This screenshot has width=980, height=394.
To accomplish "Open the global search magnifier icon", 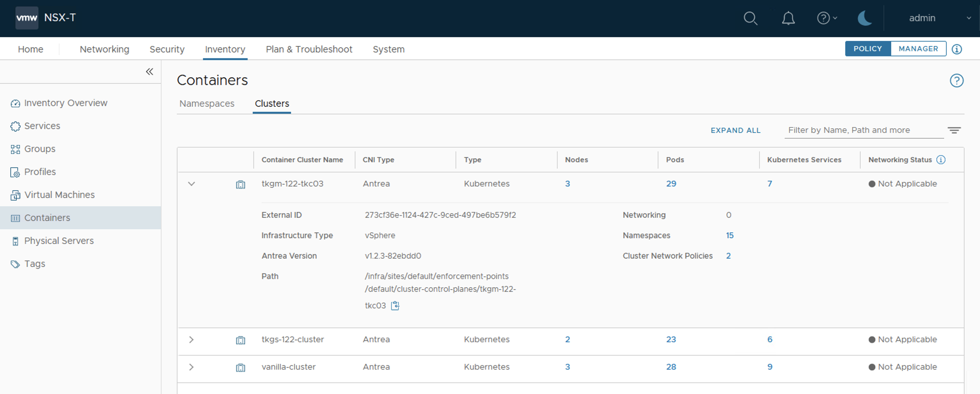I will point(750,18).
